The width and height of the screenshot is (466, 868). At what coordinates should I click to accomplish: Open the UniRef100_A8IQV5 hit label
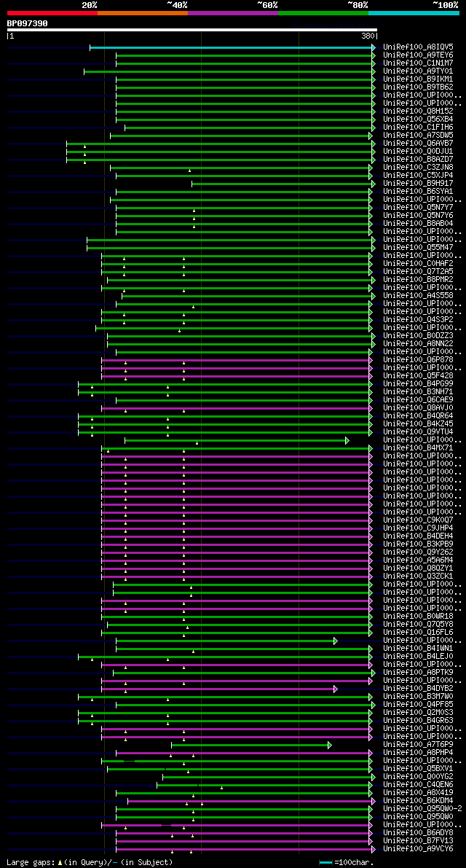418,47
